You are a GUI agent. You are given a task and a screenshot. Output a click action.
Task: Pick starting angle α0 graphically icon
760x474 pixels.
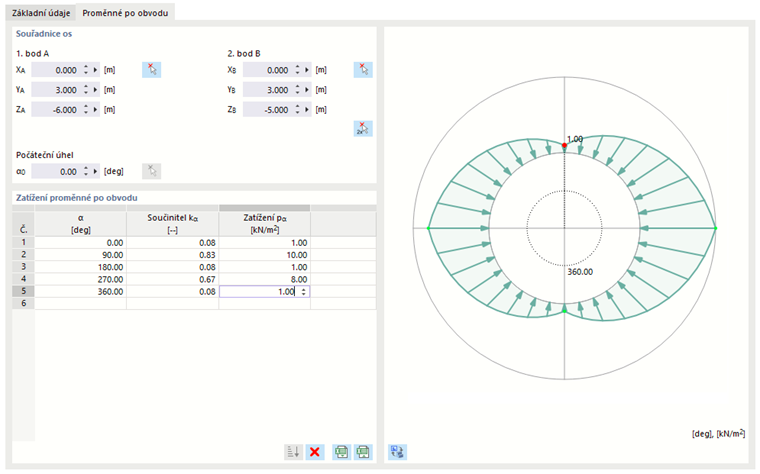tap(151, 171)
